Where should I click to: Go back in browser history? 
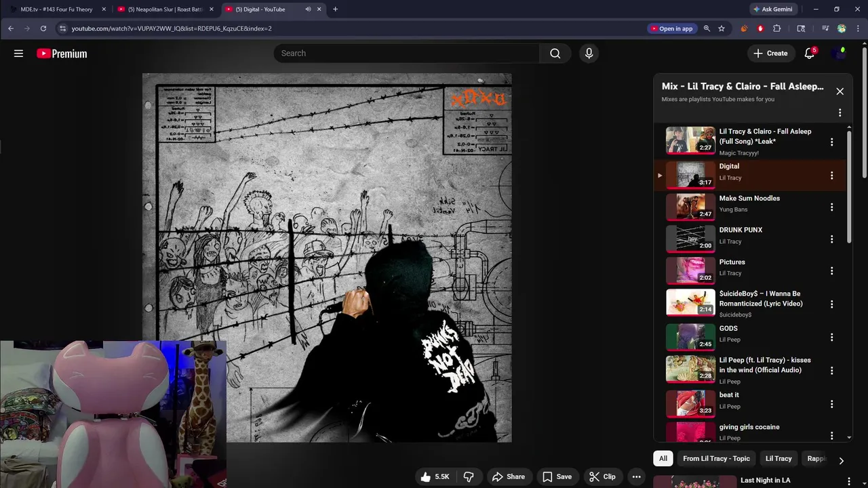tap(11, 28)
